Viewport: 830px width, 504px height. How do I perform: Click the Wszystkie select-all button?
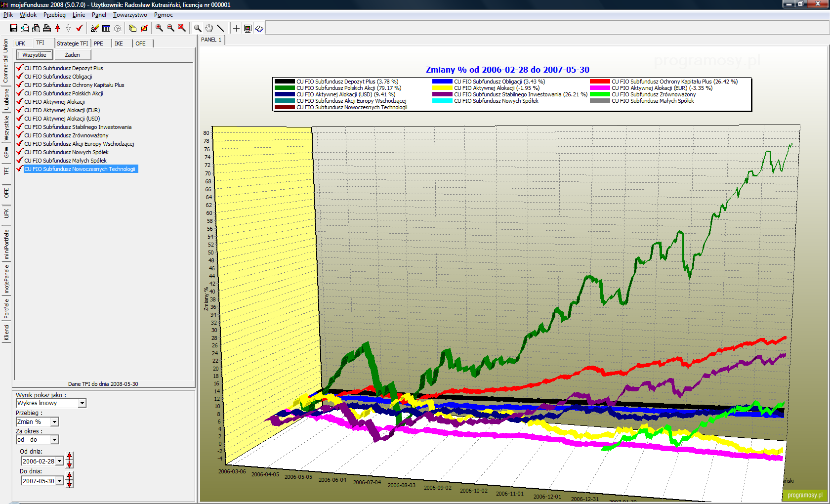coord(35,55)
